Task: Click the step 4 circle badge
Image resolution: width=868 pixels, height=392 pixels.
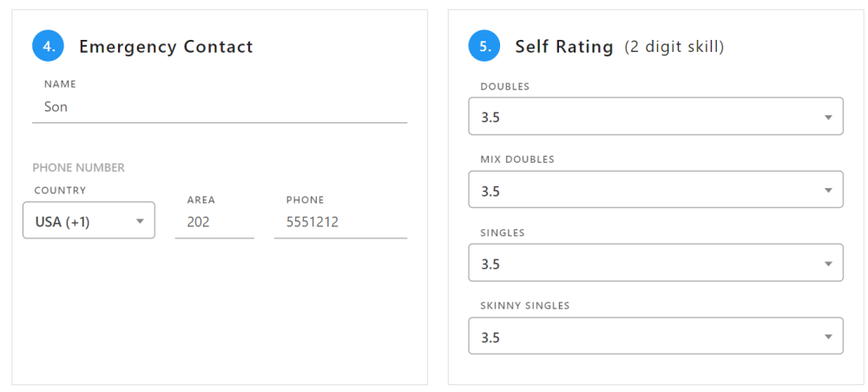Action: tap(49, 47)
